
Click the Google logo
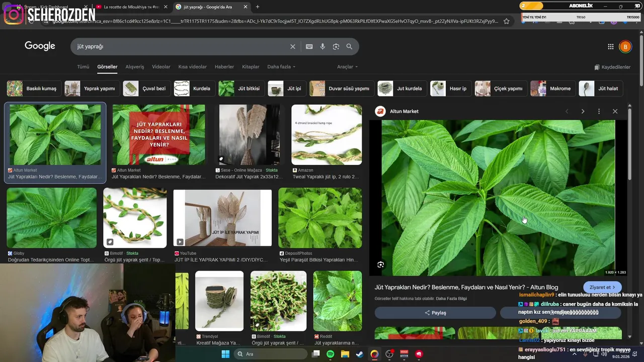coord(40,46)
